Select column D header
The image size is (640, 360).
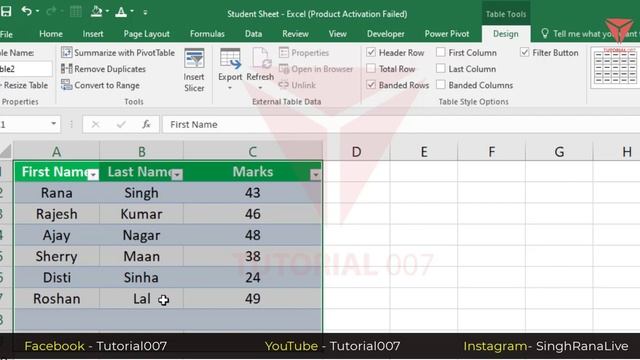[356, 152]
